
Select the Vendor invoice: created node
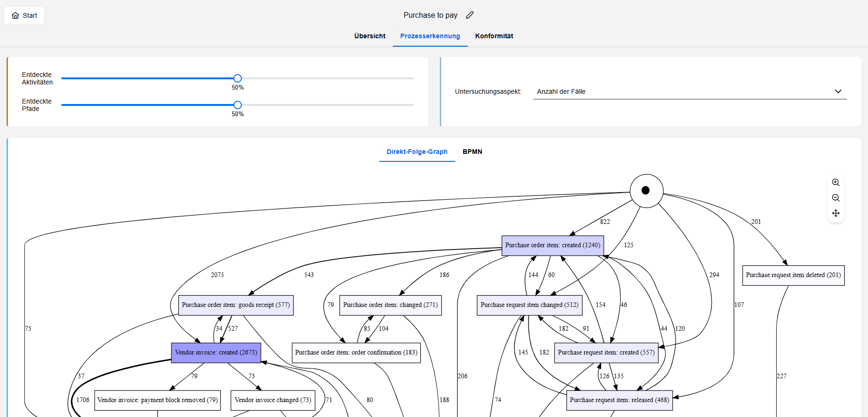[x=216, y=353]
